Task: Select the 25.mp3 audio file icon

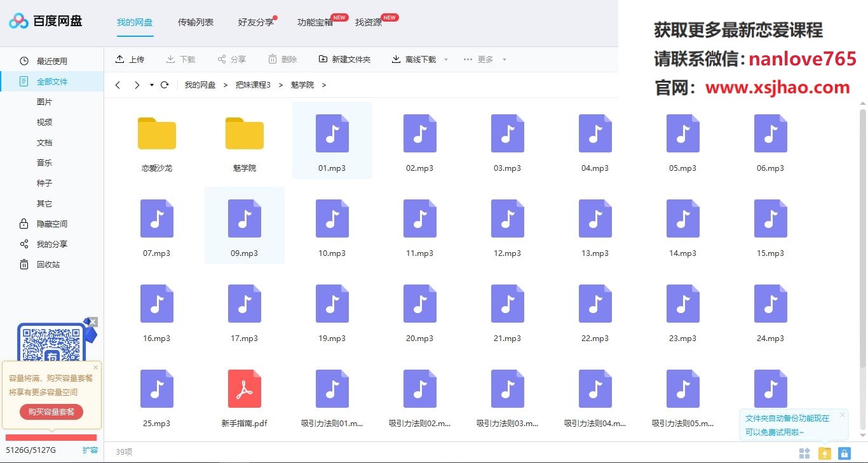Action: point(157,389)
